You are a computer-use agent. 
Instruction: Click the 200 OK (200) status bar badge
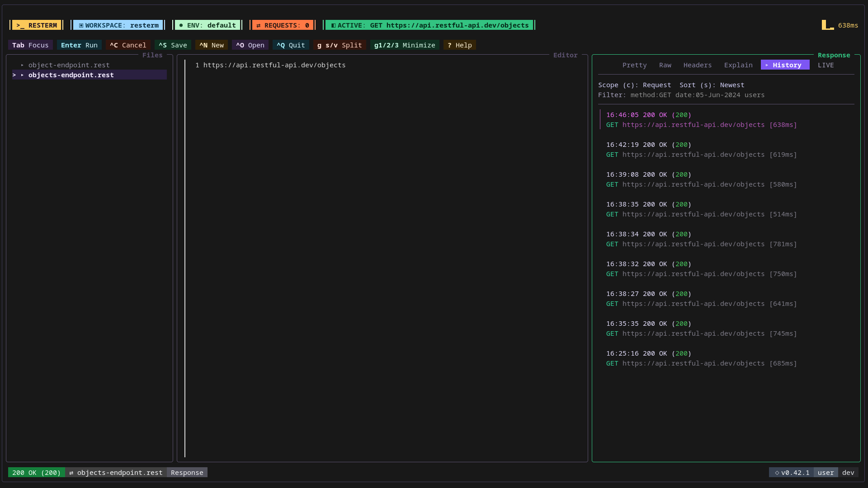[x=37, y=473]
